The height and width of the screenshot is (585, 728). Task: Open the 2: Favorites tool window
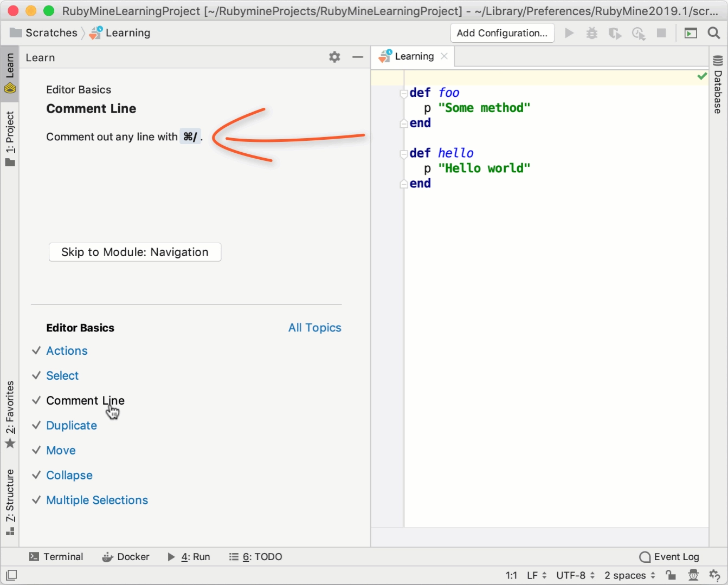point(10,415)
